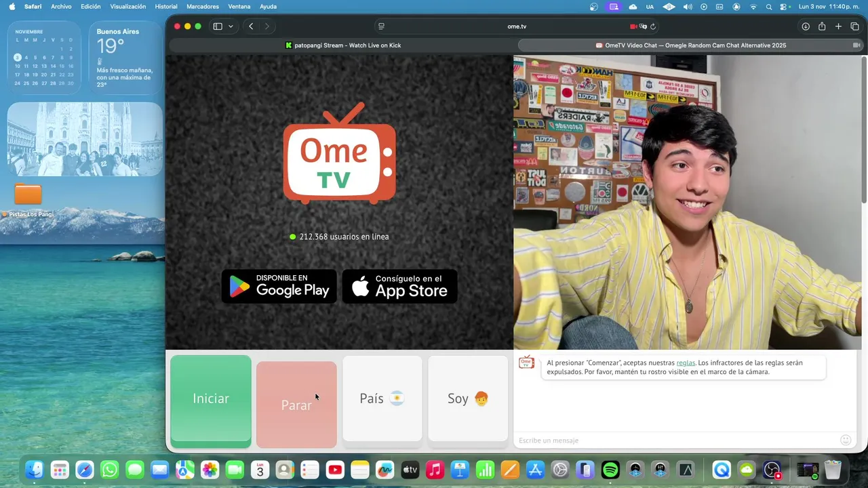Open the emoji picker in chat box
The width and height of the screenshot is (868, 488).
tap(846, 440)
